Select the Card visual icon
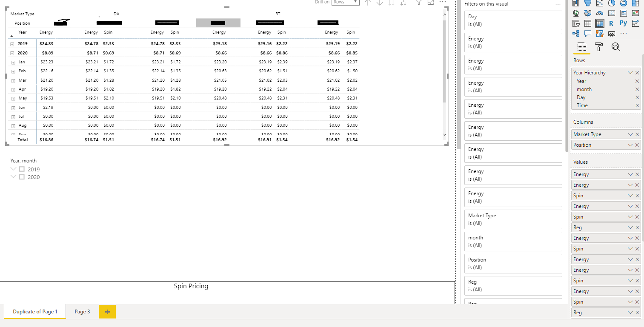The width and height of the screenshot is (644, 327). pos(612,13)
